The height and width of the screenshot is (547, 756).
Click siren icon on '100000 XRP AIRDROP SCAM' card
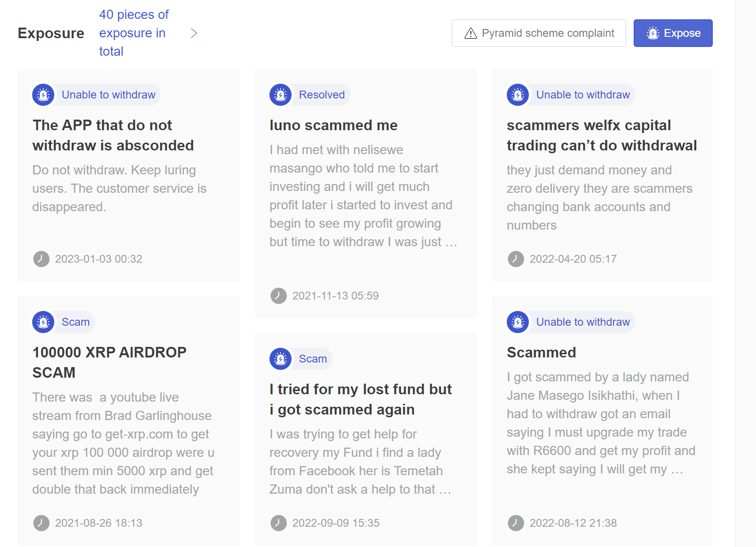pyautogui.click(x=43, y=322)
